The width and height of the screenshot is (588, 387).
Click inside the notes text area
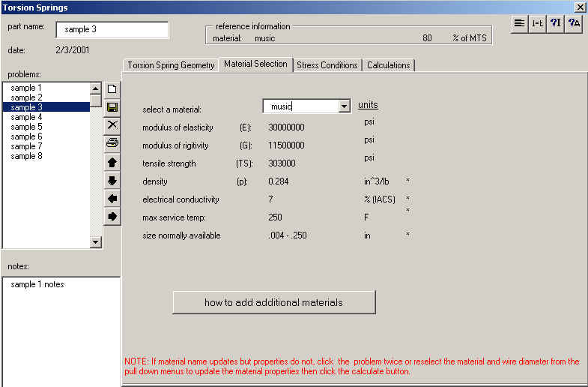(61, 330)
